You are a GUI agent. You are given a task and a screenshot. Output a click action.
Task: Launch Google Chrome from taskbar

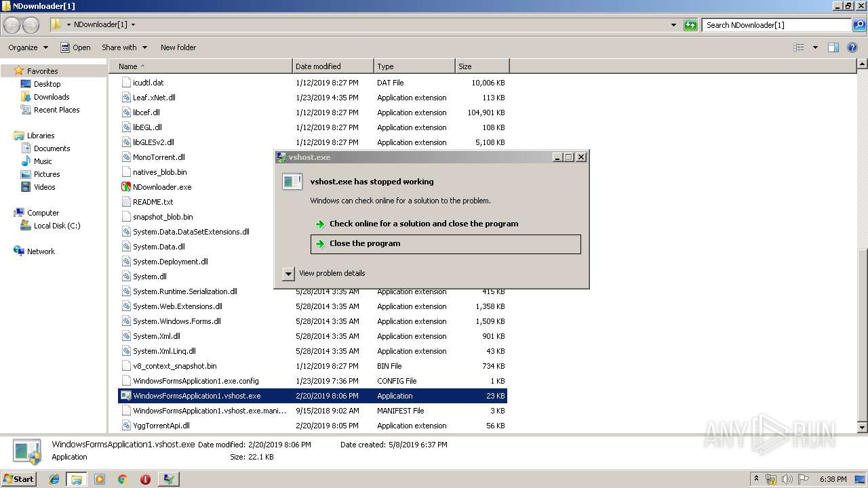pos(122,479)
